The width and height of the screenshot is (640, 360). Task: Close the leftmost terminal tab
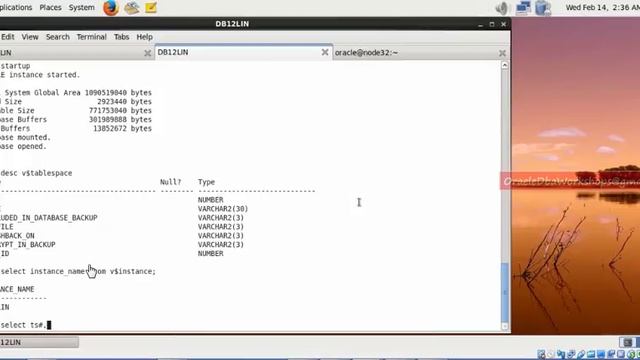pos(148,53)
